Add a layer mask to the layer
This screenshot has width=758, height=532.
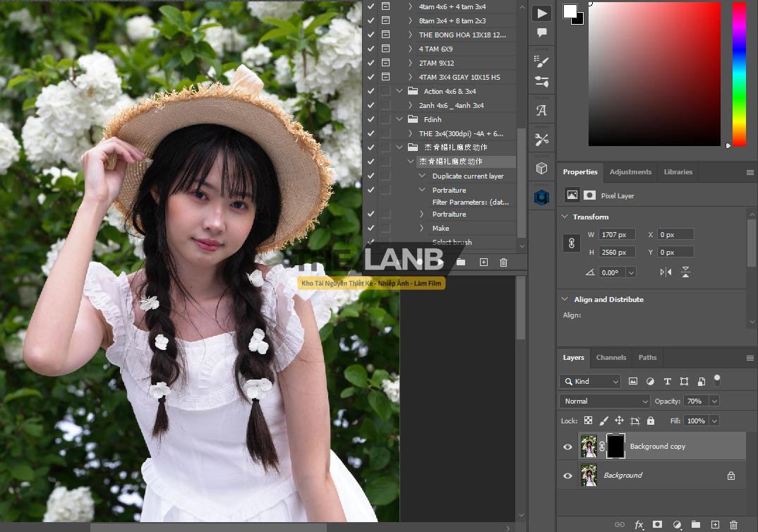[657, 524]
